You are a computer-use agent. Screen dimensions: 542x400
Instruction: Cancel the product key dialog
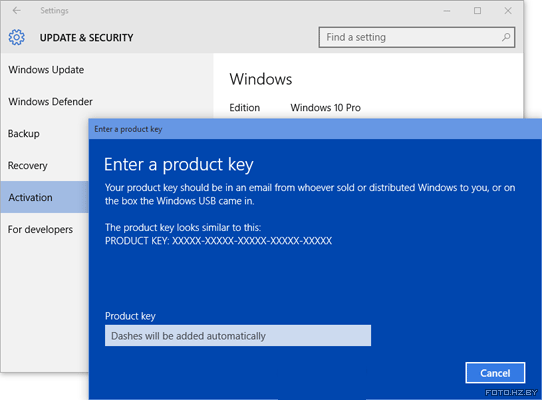[x=495, y=373]
